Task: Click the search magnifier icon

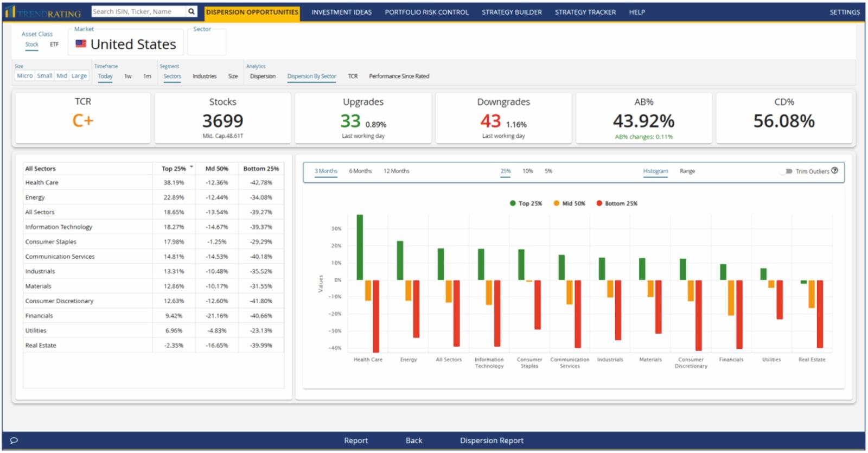Action: pyautogui.click(x=192, y=11)
